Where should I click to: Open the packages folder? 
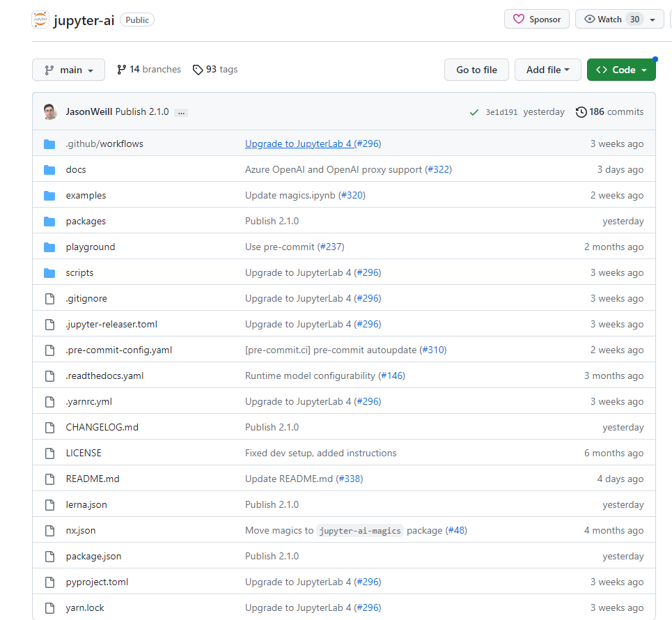click(86, 222)
